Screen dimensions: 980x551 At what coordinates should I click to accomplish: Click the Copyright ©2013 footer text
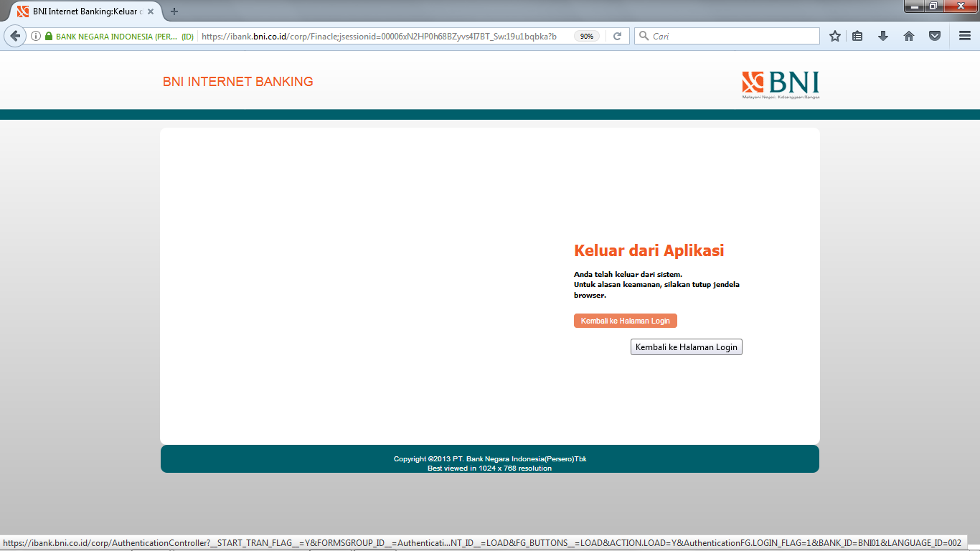490,459
